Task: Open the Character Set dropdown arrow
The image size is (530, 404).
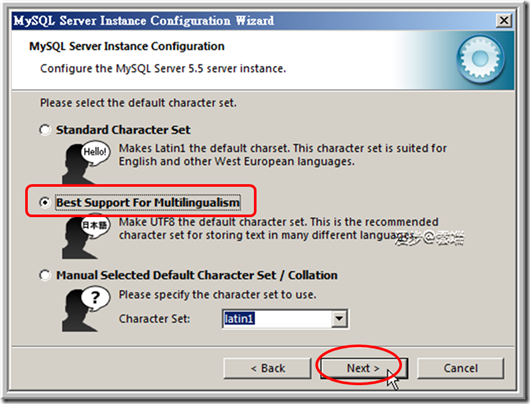Action: tap(339, 318)
